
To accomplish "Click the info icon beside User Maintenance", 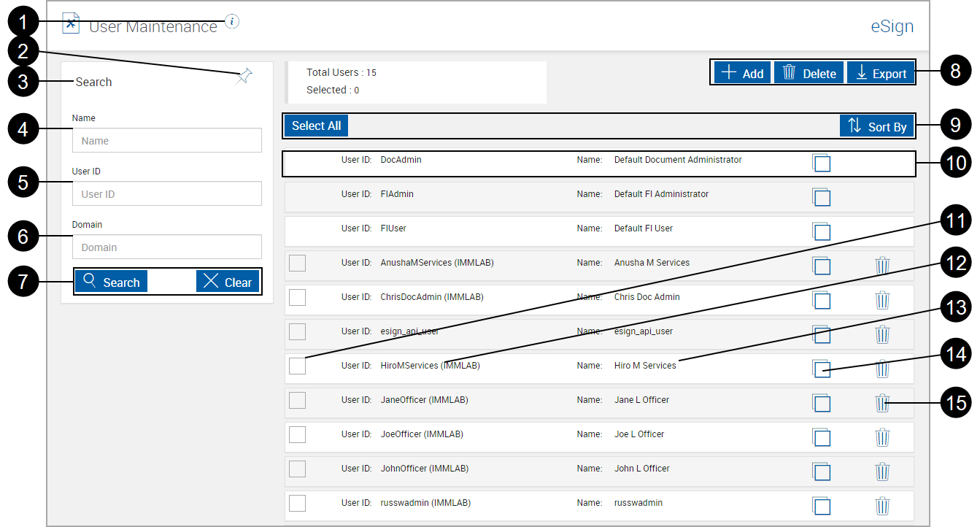I will point(232,22).
